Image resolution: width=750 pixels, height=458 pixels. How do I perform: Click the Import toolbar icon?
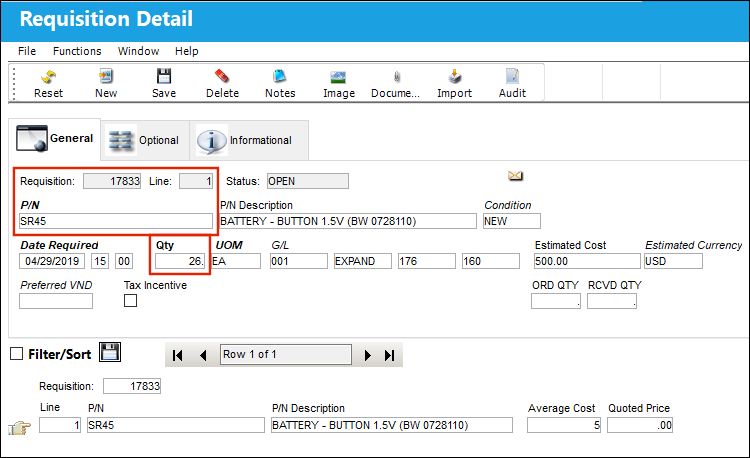click(x=454, y=76)
